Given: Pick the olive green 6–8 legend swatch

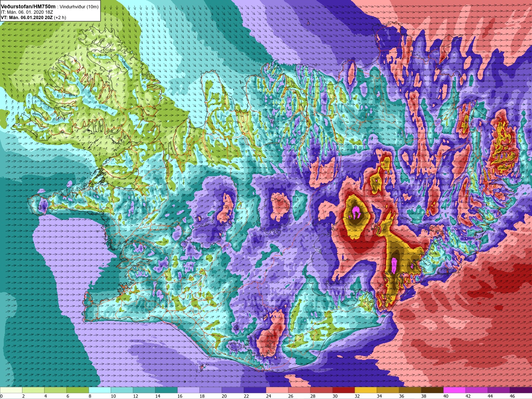Looking at the screenshot, I should tap(78, 390).
